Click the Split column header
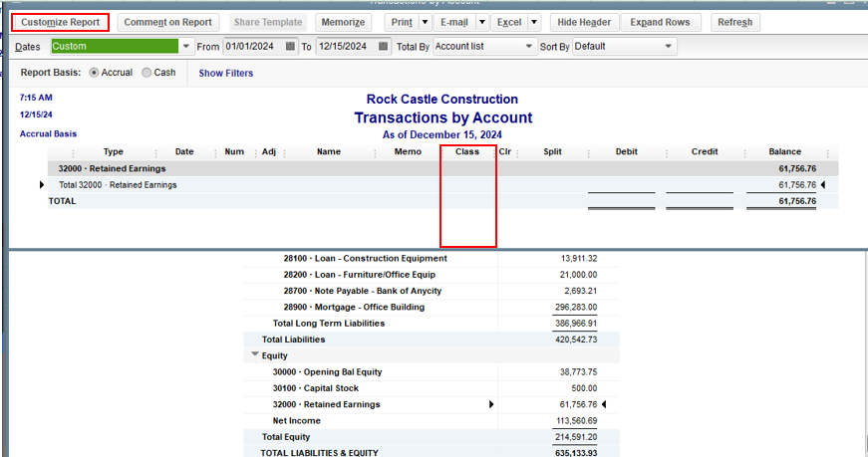 552,151
